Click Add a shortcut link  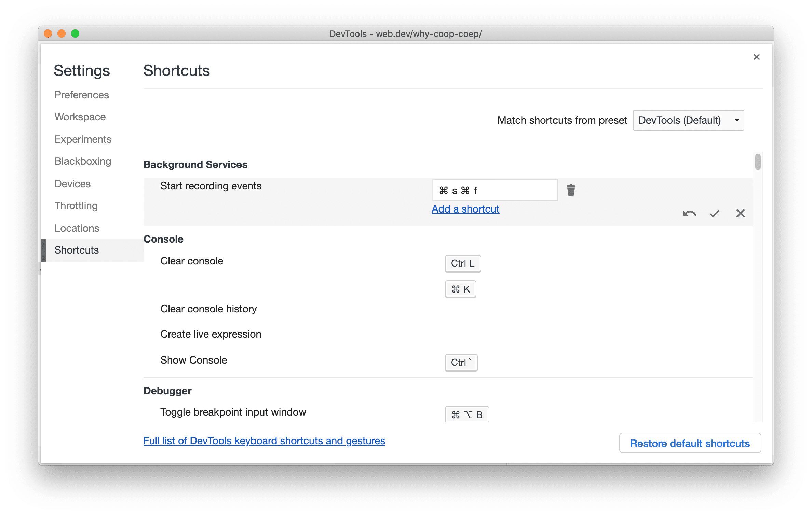(466, 209)
